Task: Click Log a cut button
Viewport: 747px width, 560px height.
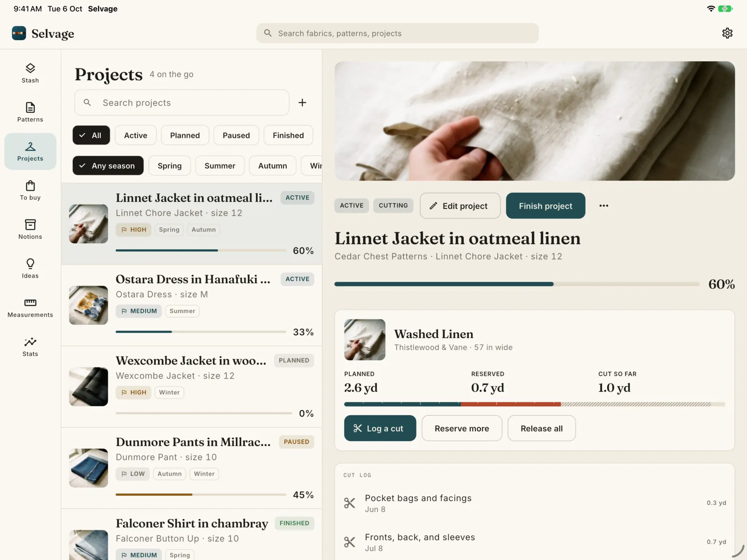Action: [x=380, y=428]
